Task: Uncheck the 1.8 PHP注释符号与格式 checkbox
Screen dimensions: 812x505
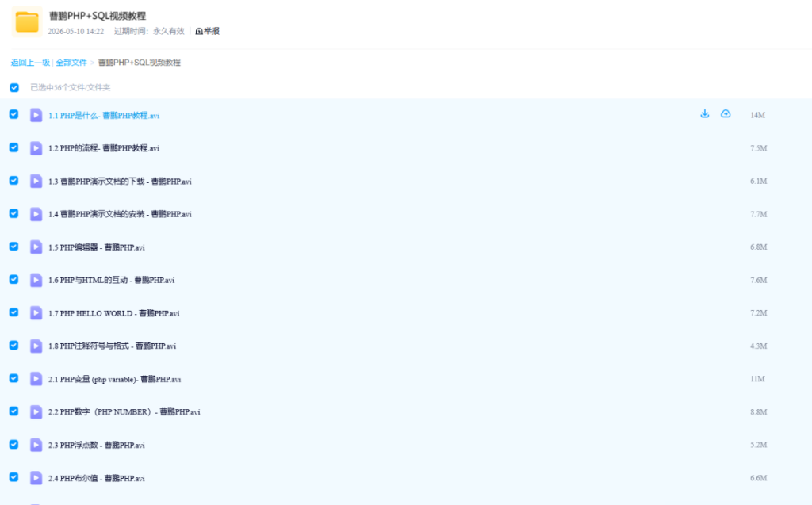Action: pos(14,345)
